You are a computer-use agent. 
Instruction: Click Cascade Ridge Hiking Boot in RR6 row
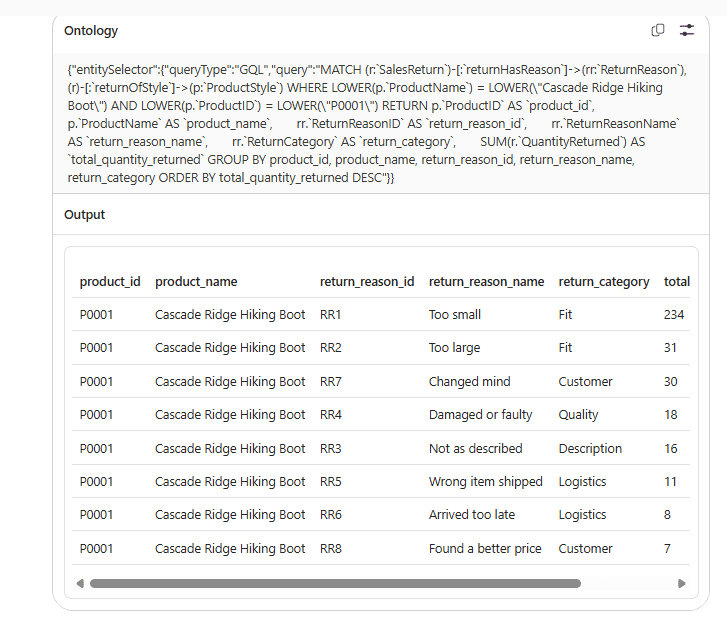(230, 515)
